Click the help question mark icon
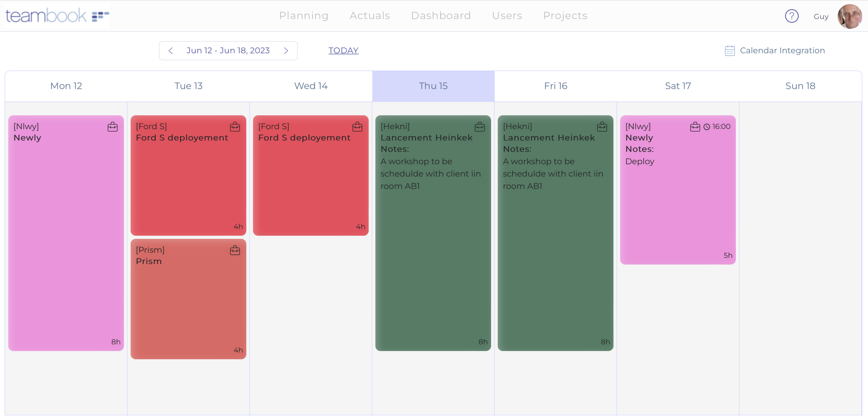 click(791, 16)
